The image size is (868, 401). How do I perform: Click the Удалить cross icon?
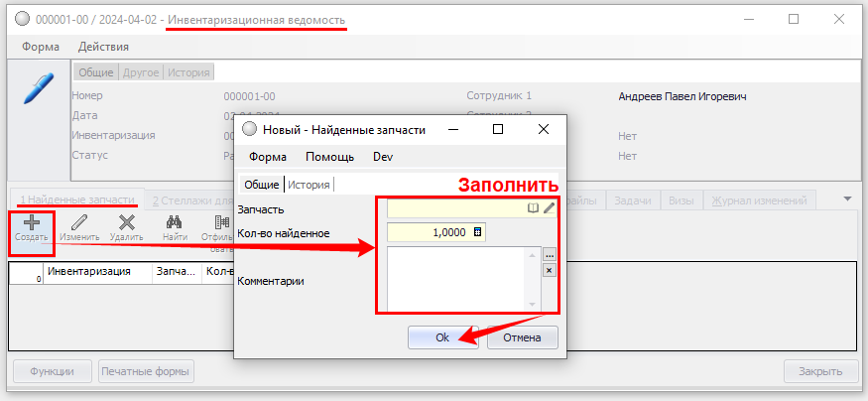tap(126, 223)
